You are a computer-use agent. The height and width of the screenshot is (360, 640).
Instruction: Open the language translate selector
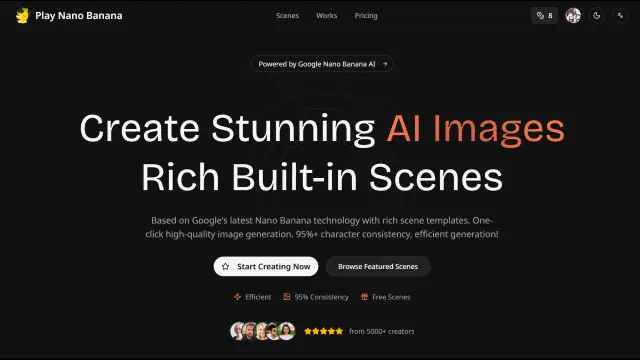[620, 16]
